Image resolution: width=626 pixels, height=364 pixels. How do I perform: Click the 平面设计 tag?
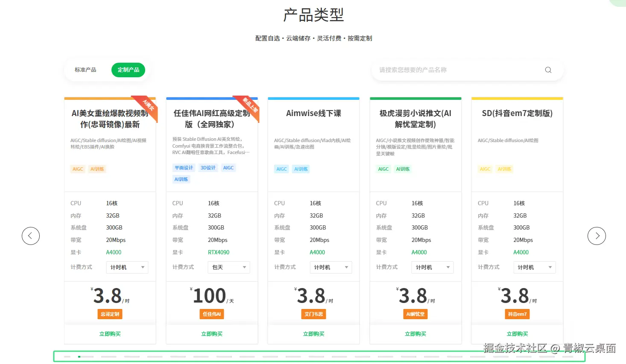[184, 168]
